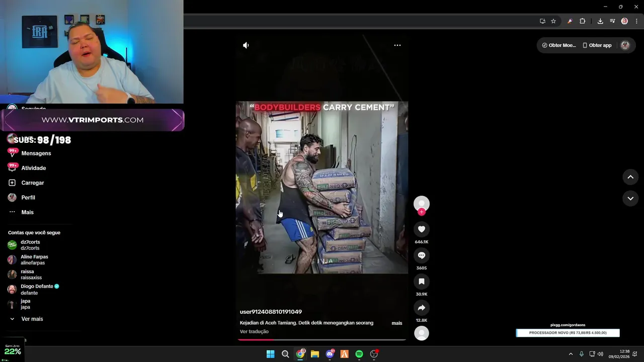Image resolution: width=644 pixels, height=362 pixels.
Task: Click the 'Obter Moe...' coins button
Action: click(x=559, y=45)
